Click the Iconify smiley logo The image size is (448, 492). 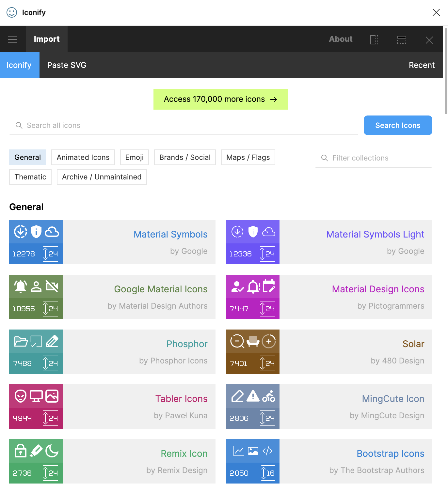click(12, 12)
